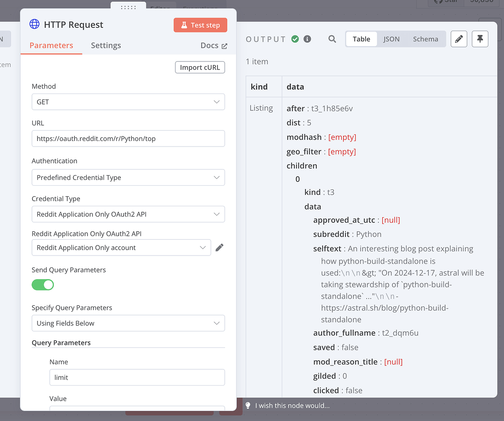This screenshot has width=504, height=421.
Task: Edit the Reddit Application Only credential via pencil icon
Action: [219, 248]
